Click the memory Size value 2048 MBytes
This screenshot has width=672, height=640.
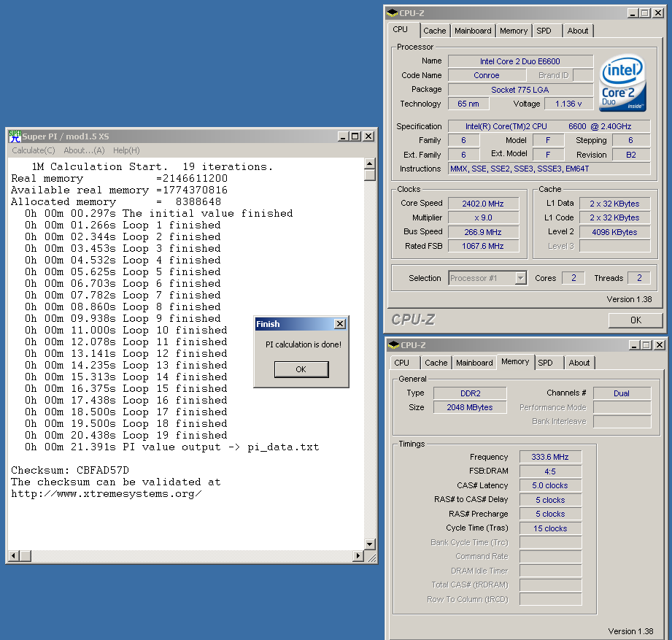(470, 408)
